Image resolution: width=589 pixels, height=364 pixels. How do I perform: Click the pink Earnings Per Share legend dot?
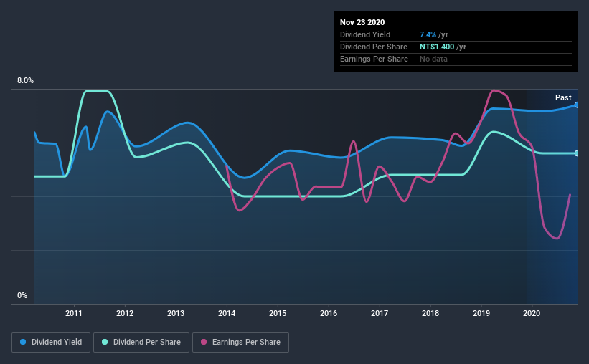point(204,342)
